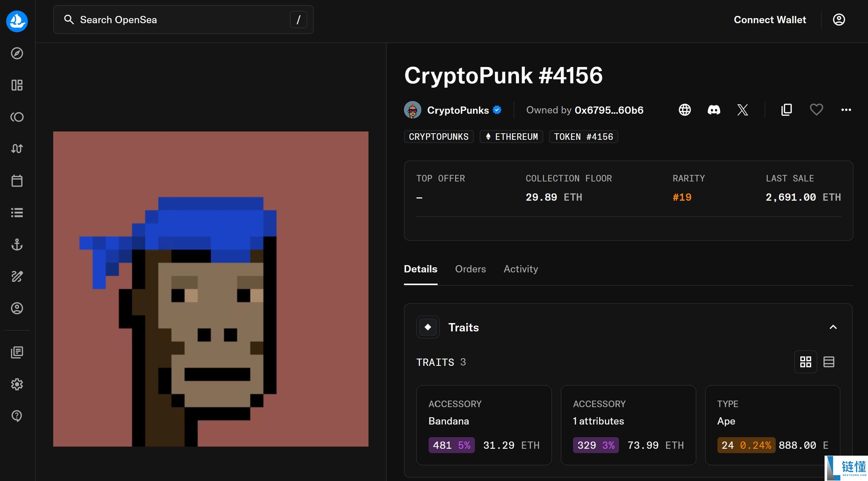The image size is (868, 481).
Task: Copy the item link icon
Action: [x=787, y=110]
